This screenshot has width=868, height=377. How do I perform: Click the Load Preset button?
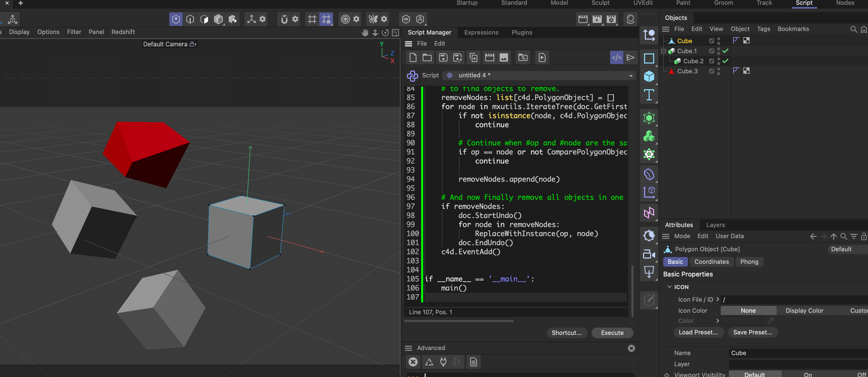[698, 332]
